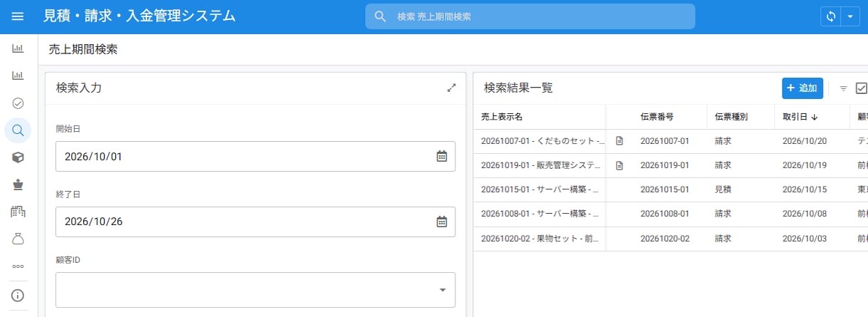Click the 追加 add button
This screenshot has width=868, height=317.
point(803,88)
